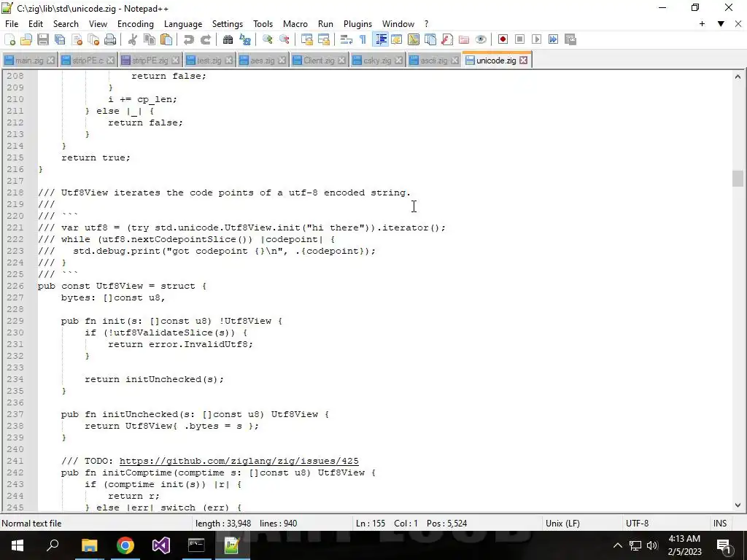Switch to the stripPE.zig tab
Image resolution: width=747 pixels, height=560 pixels.
click(150, 61)
